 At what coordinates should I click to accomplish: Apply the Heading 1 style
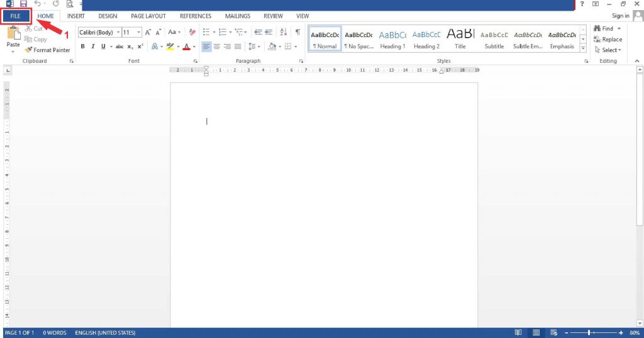tap(392, 40)
